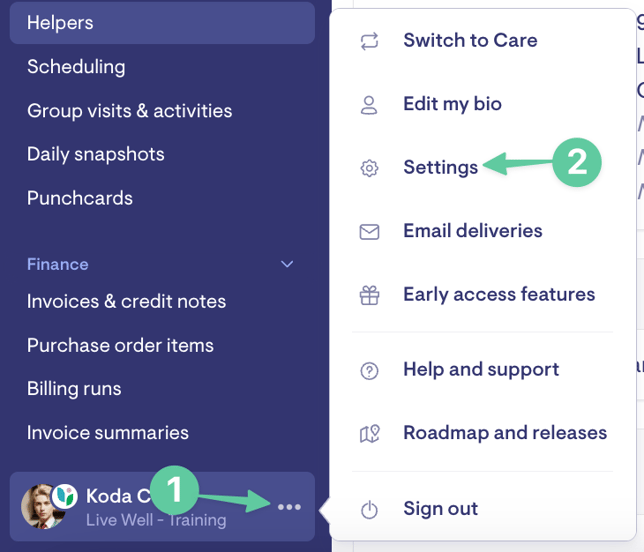Click the Settings gear icon

click(369, 168)
